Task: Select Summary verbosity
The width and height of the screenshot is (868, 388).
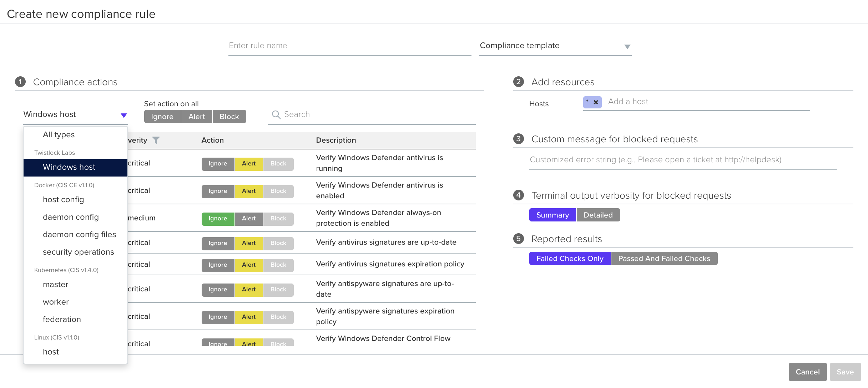Action: [x=552, y=215]
